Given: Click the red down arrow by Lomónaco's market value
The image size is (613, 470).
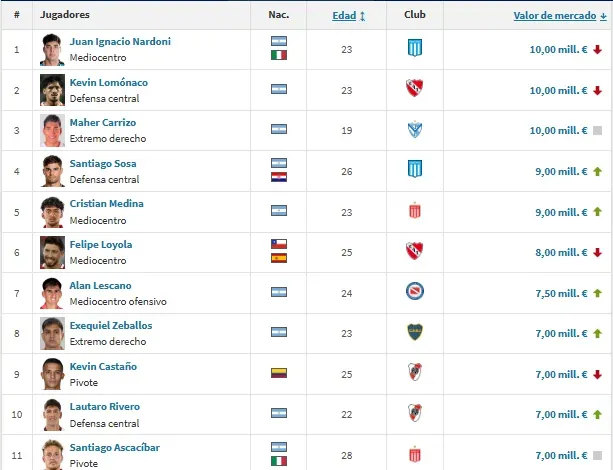Looking at the screenshot, I should point(597,90).
